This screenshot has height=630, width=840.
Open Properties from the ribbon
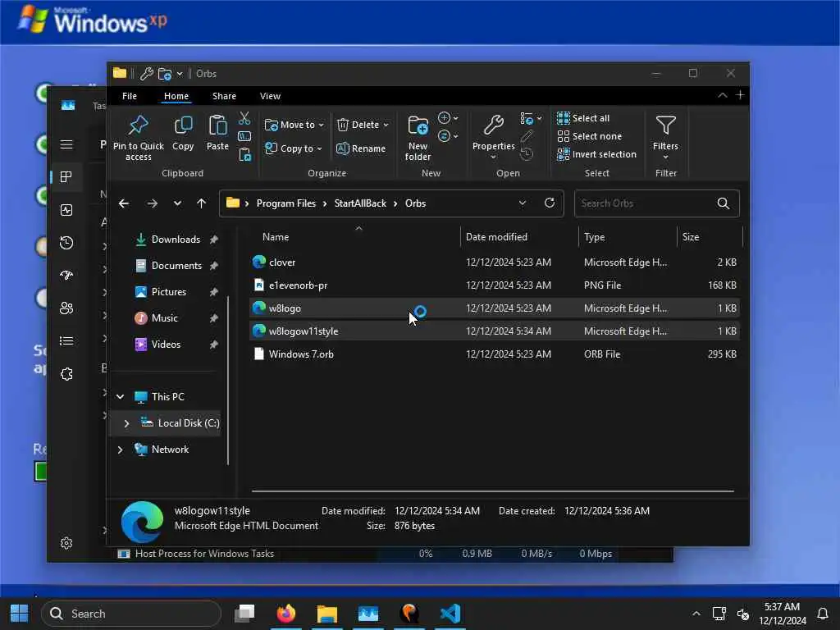pyautogui.click(x=493, y=137)
